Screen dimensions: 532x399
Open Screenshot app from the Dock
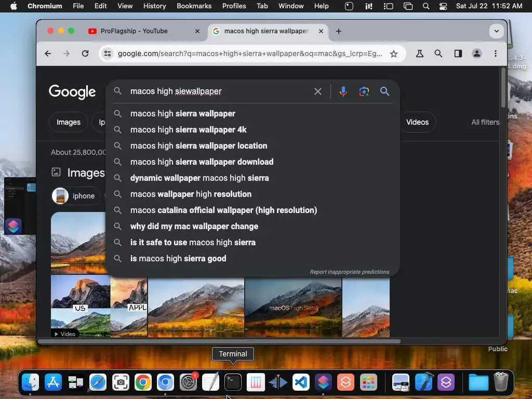(x=121, y=382)
